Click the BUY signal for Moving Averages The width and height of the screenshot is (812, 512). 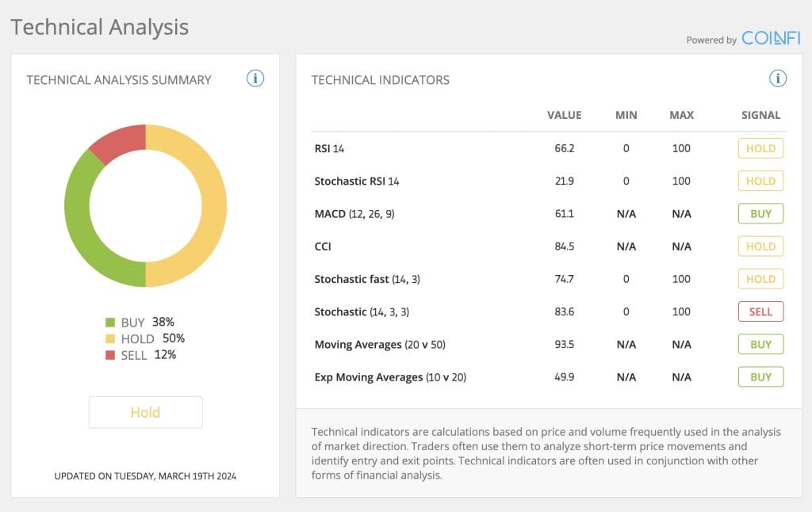(760, 344)
